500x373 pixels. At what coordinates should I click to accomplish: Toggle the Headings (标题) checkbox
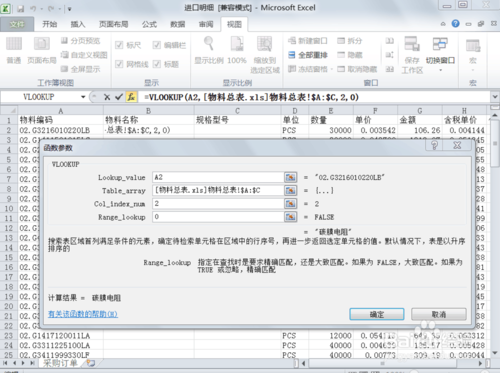157,64
